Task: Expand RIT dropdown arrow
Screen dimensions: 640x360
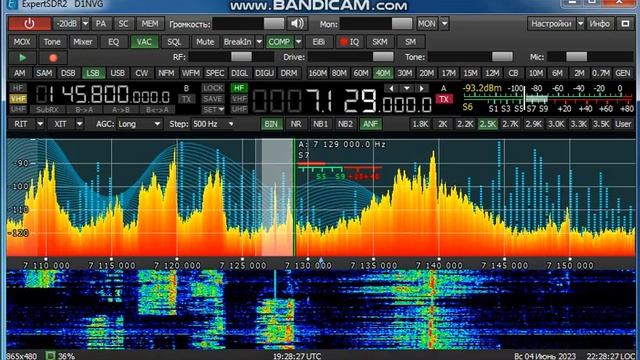Action: pyautogui.click(x=40, y=124)
